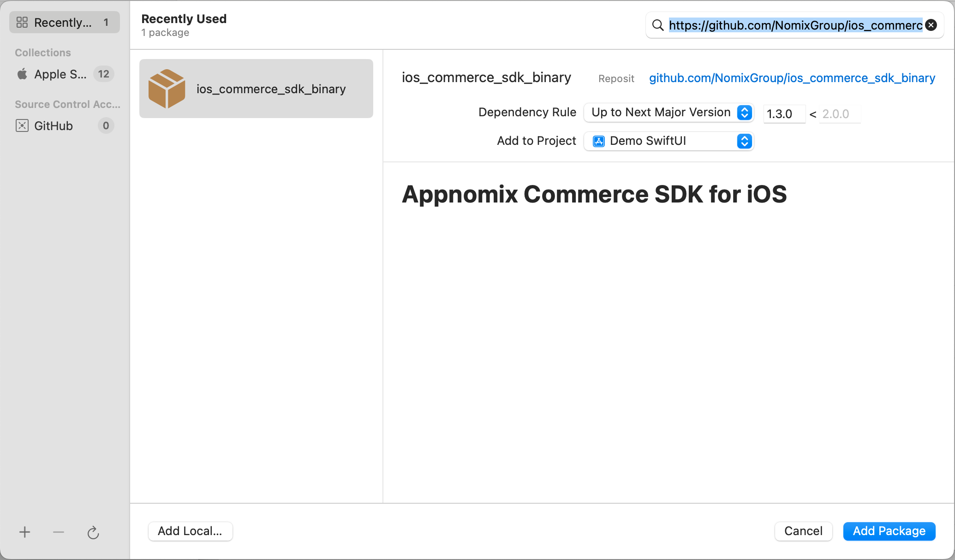The width and height of the screenshot is (955, 560).
Task: Clear the search field with the X icon
Action: point(931,25)
